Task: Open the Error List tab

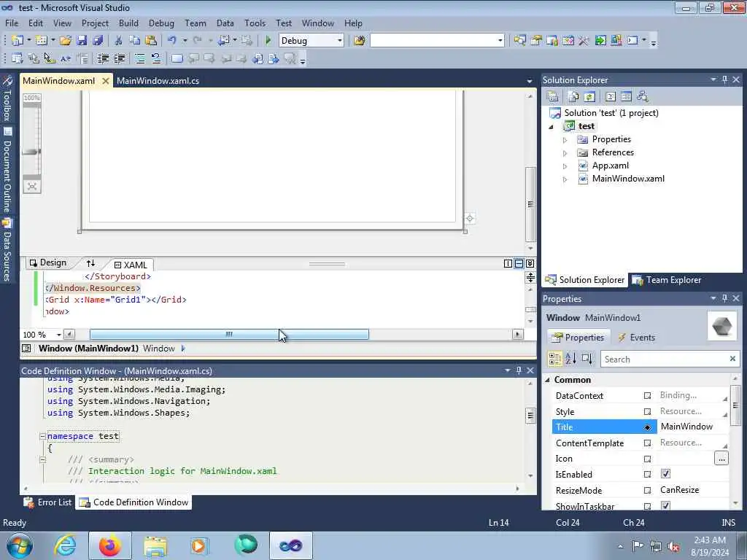Action: 48,502
